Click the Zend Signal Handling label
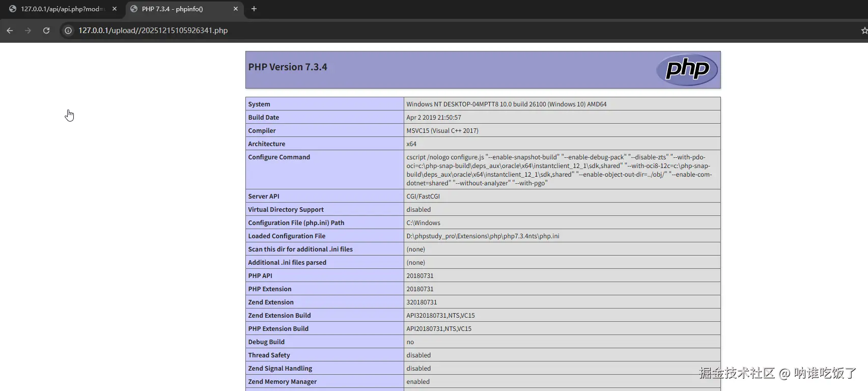This screenshot has width=868, height=391. pyautogui.click(x=280, y=368)
